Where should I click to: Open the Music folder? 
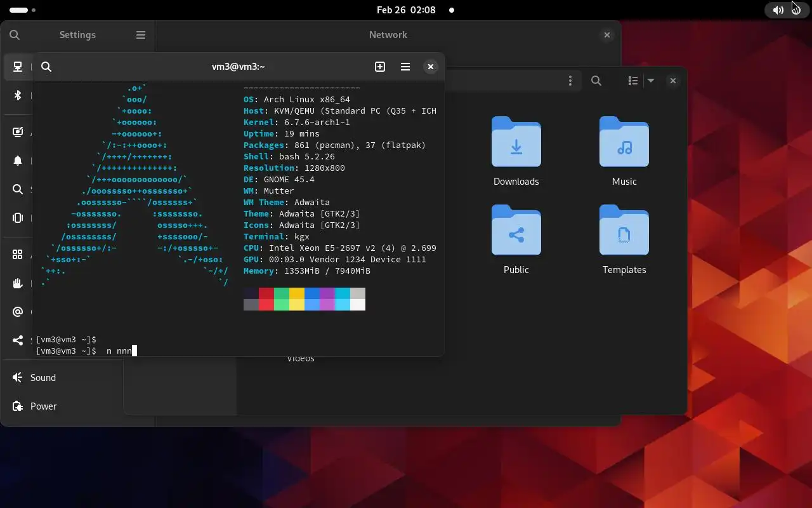coord(624,152)
